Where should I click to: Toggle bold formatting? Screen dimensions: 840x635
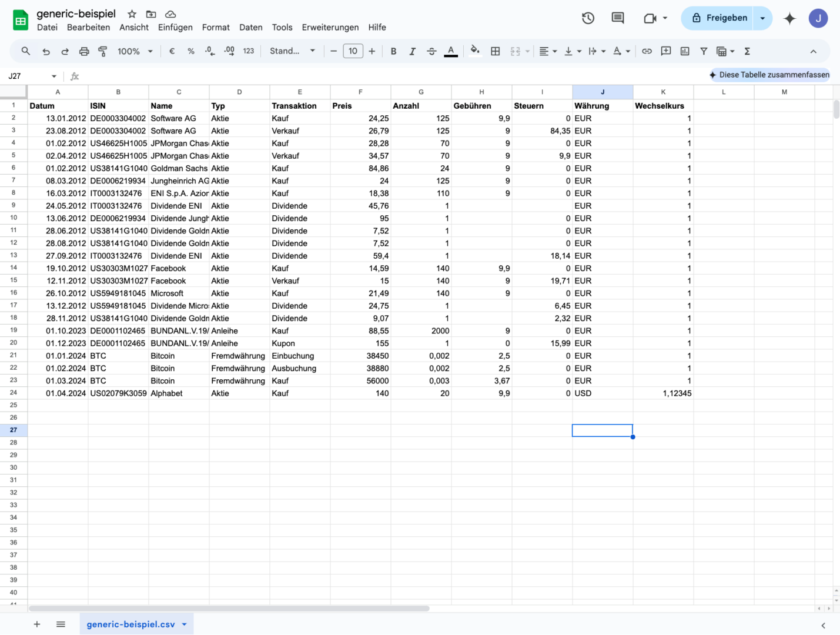point(393,51)
